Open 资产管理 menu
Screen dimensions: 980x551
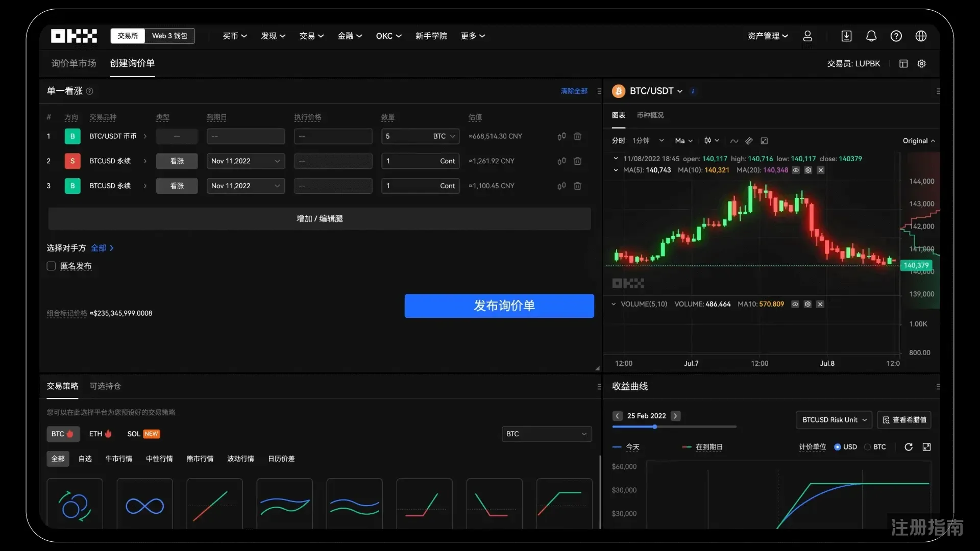point(768,36)
